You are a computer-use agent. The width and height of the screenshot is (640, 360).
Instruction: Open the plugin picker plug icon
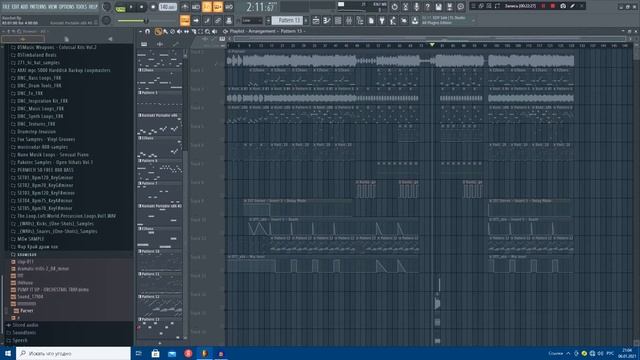coord(382,20)
